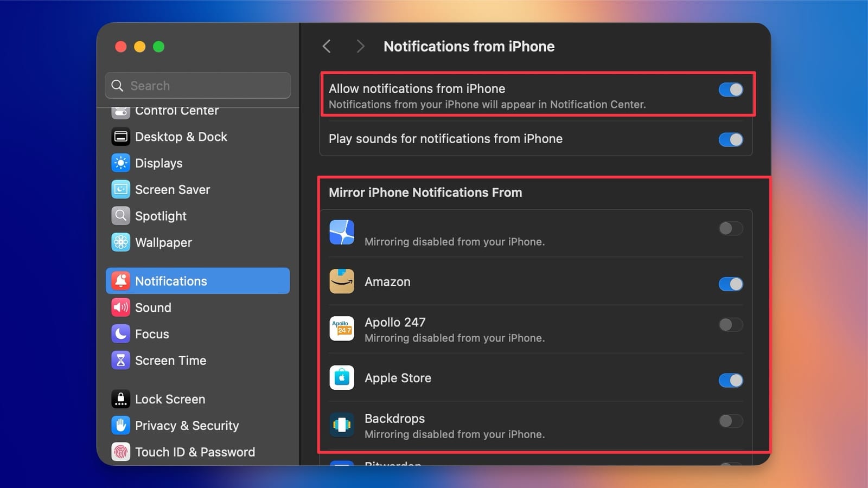Click the Screen Saver sidebar icon
This screenshot has width=868, height=488.
[x=121, y=189]
